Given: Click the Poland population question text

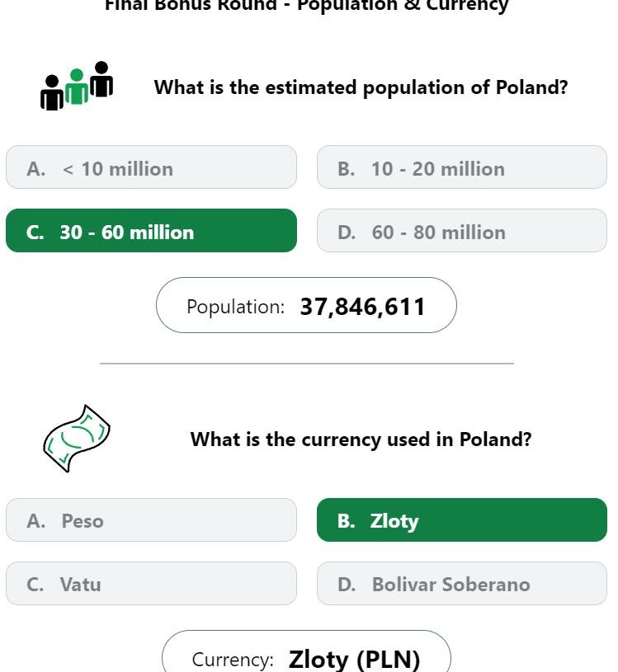Looking at the screenshot, I should pos(361,87).
